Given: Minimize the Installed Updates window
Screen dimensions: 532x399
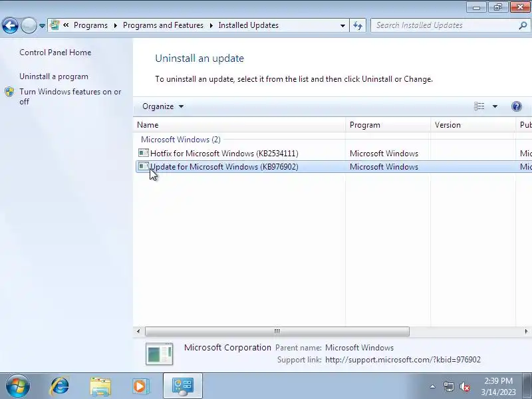Looking at the screenshot, I should tap(476, 7).
